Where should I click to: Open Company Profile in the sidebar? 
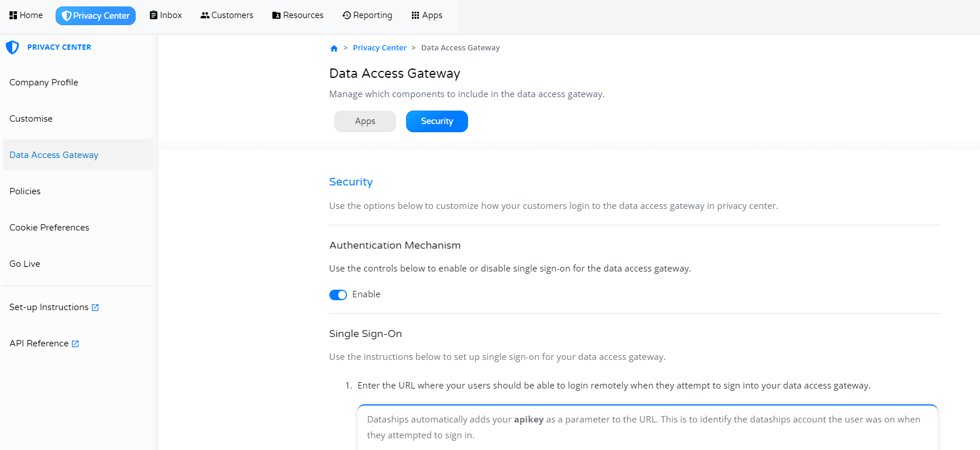(44, 83)
